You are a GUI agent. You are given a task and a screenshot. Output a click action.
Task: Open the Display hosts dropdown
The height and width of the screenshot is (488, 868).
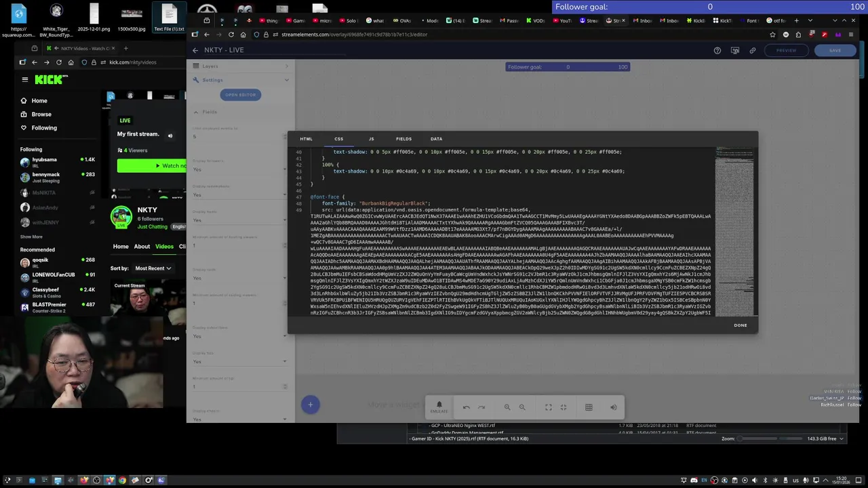click(x=240, y=220)
